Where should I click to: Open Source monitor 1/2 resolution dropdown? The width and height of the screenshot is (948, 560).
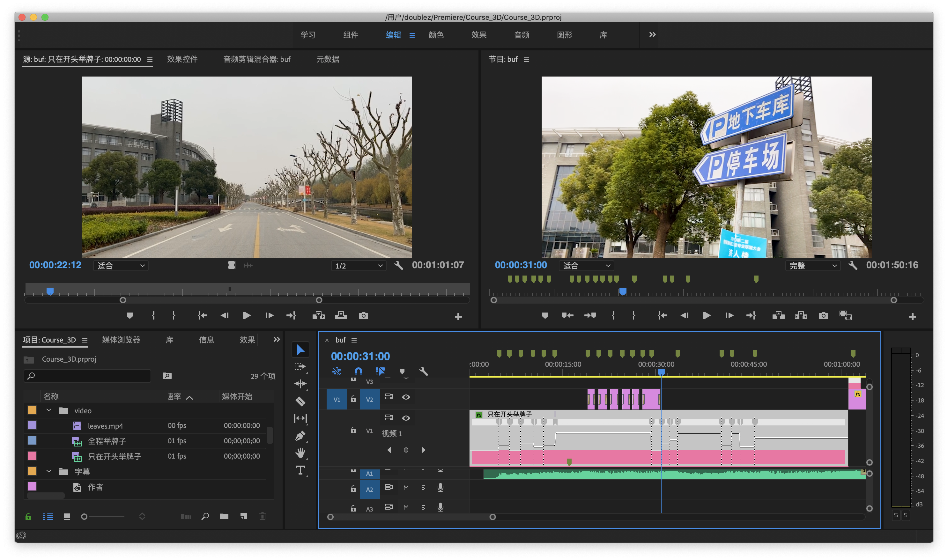pos(359,266)
